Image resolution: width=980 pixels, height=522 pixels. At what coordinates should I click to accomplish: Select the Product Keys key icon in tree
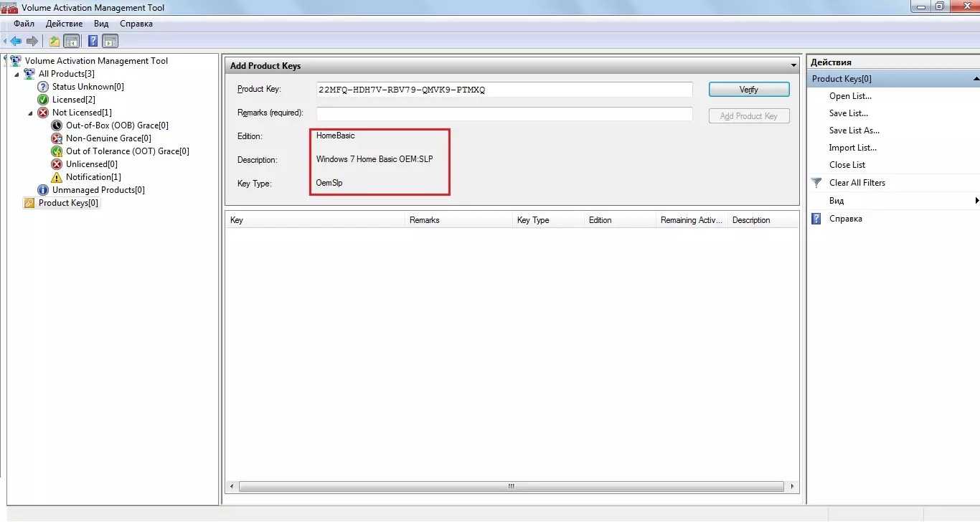tap(29, 203)
